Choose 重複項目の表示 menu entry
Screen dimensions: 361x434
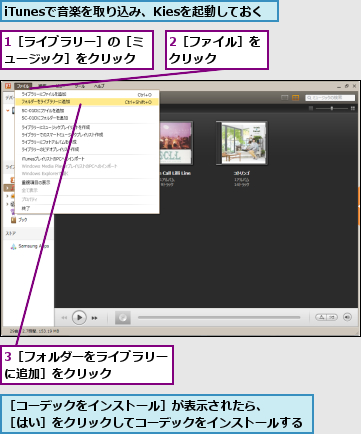87,182
